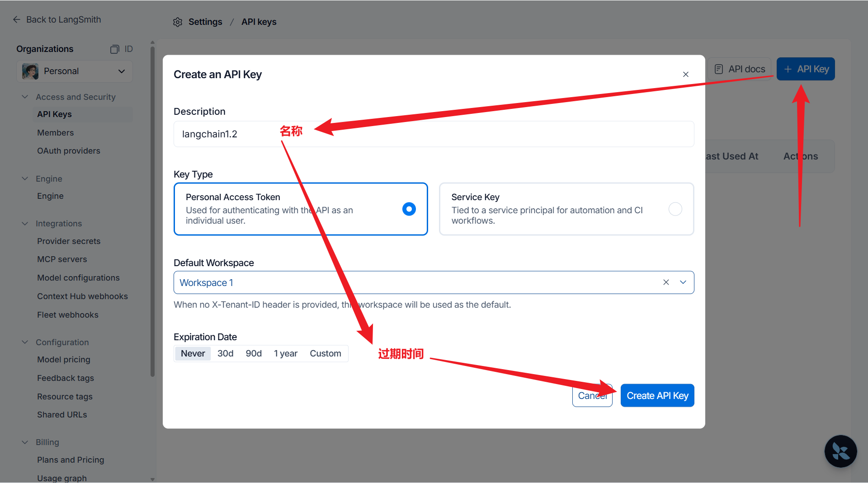868x483 pixels.
Task: Click the Personal Access Token card description
Action: pos(269,216)
